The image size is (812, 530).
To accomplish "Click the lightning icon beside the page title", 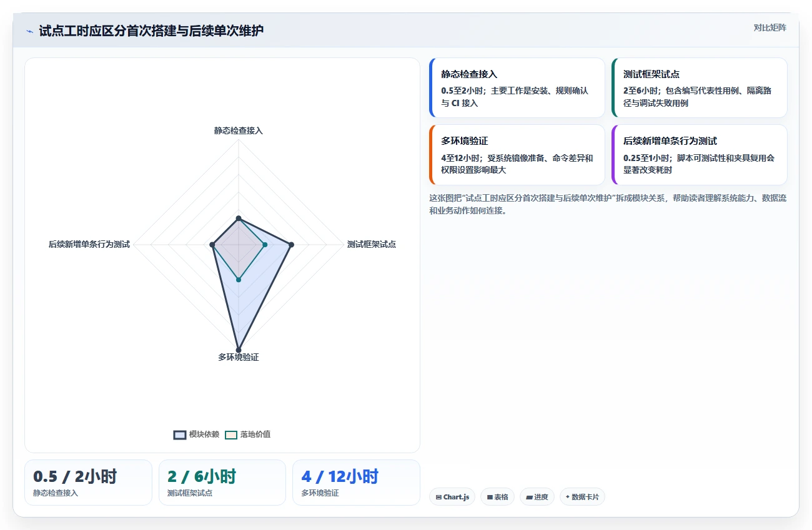I will [30, 31].
